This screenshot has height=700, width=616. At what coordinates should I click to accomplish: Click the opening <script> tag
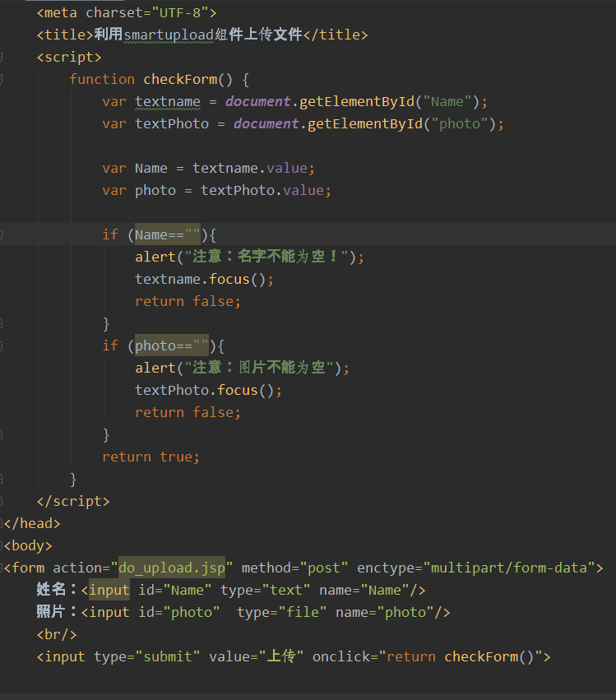coord(69,57)
